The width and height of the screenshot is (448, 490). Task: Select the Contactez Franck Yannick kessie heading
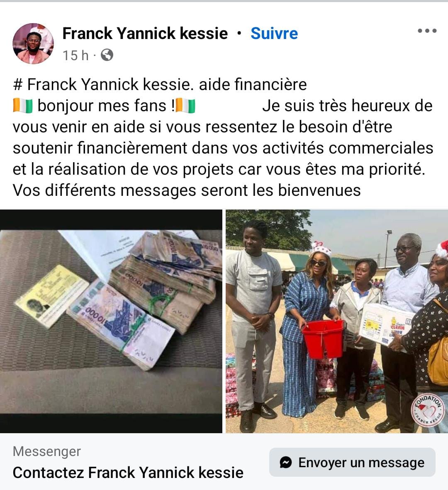pos(128,472)
